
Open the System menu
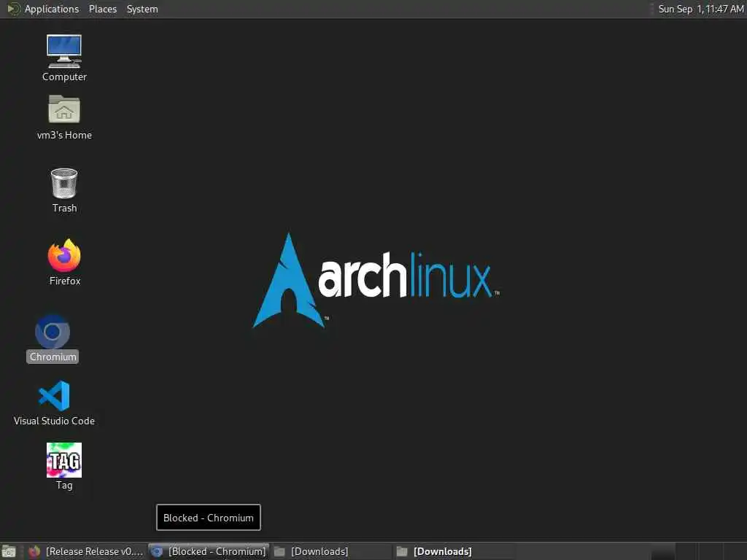click(x=142, y=9)
